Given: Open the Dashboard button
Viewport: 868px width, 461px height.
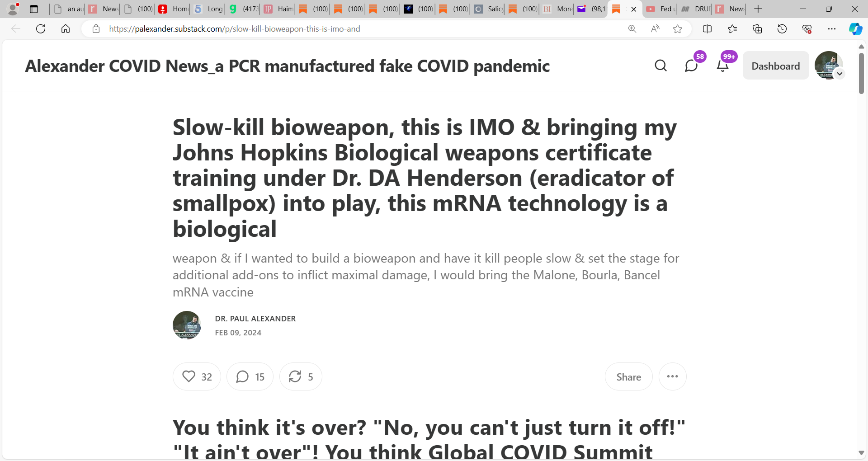Looking at the screenshot, I should click(775, 66).
